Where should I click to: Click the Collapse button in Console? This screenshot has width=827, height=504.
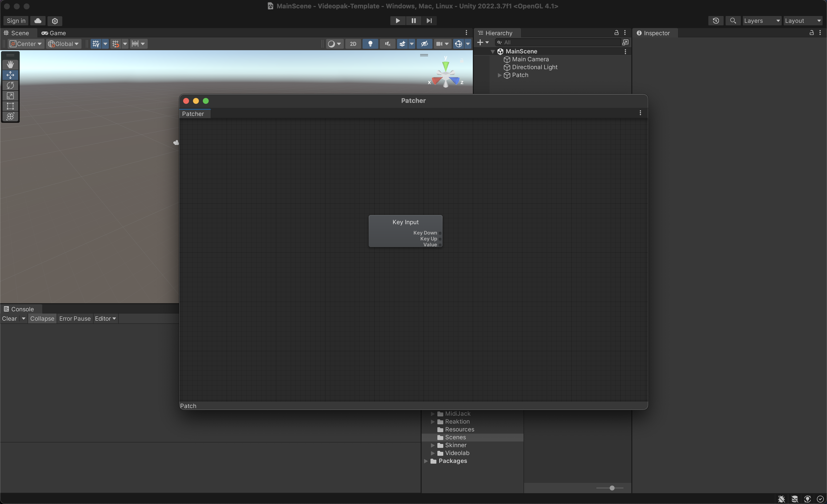[x=42, y=318]
